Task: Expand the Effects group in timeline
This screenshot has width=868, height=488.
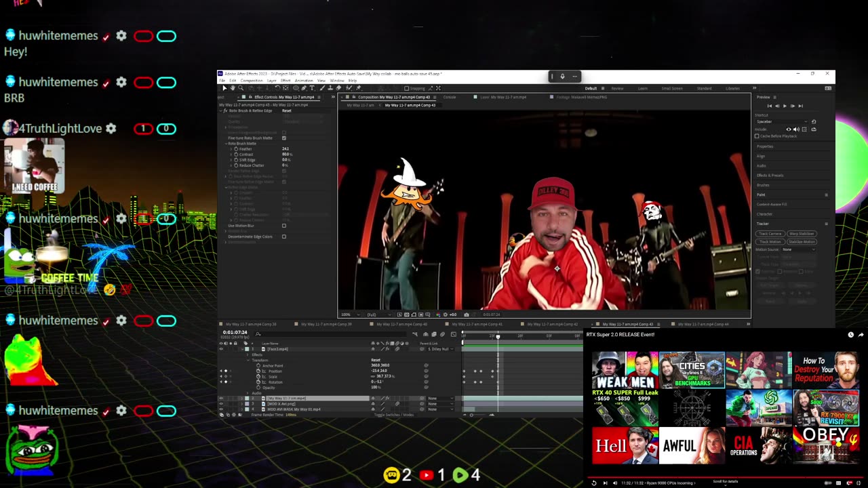Action: [248, 355]
